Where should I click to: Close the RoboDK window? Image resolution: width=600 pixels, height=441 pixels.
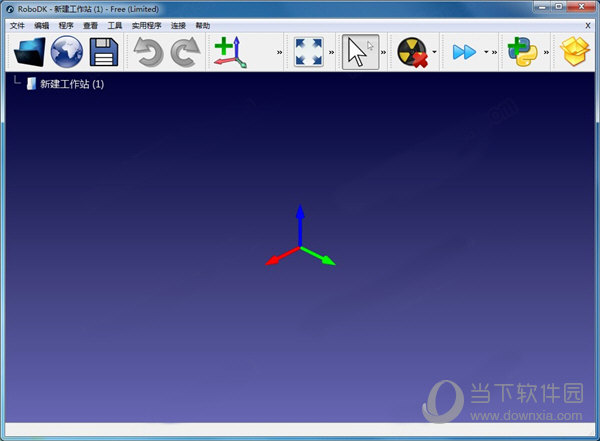[581, 7]
